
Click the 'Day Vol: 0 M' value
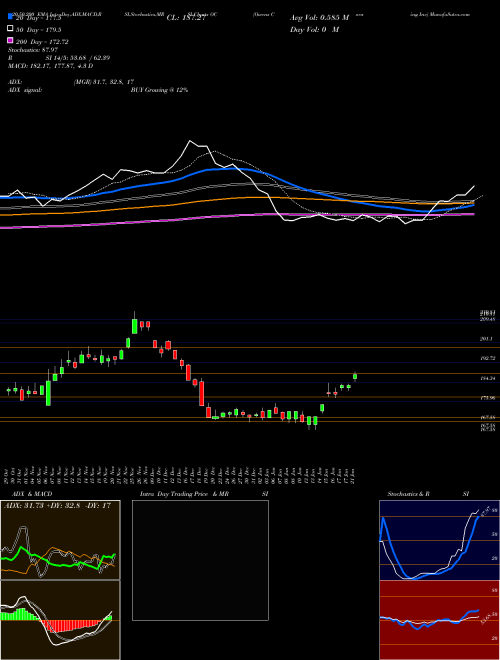pyautogui.click(x=314, y=30)
